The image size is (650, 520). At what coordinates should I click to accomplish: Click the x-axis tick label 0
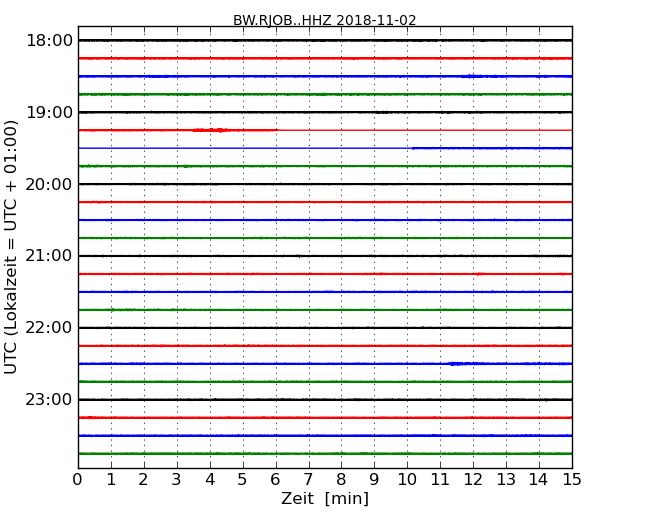[x=78, y=479]
